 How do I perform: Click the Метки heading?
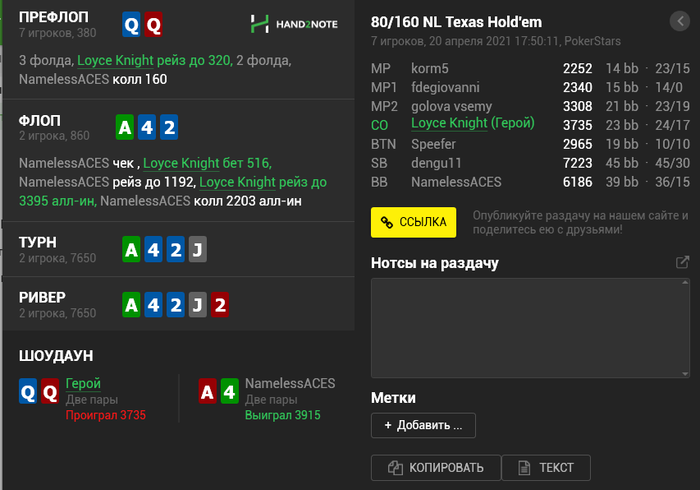pyautogui.click(x=393, y=398)
